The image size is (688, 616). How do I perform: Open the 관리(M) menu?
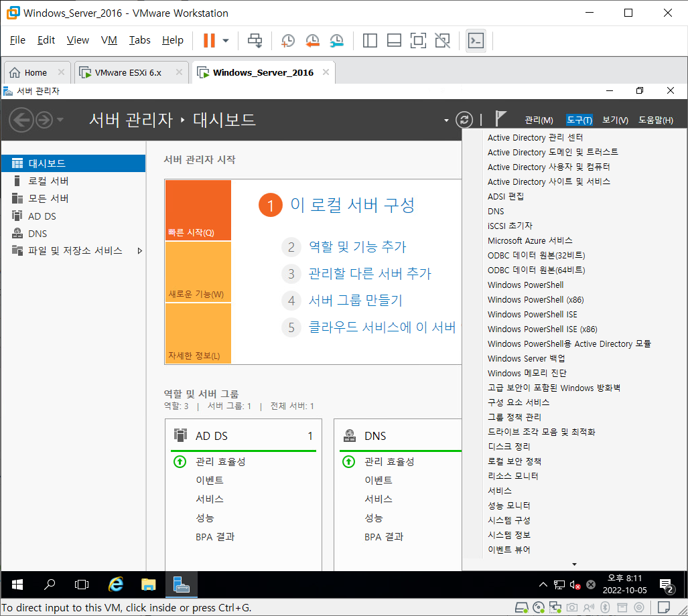click(539, 120)
